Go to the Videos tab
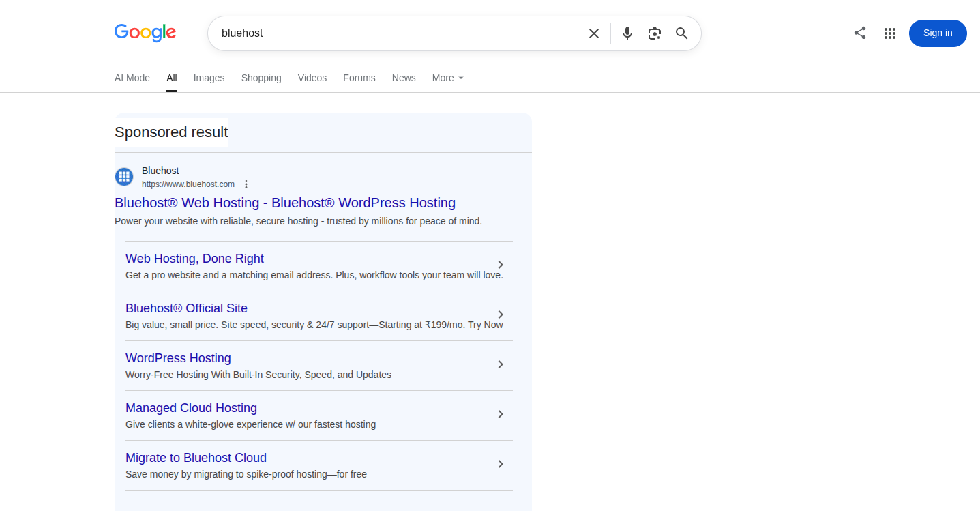Viewport: 980px width, 511px height. point(312,78)
